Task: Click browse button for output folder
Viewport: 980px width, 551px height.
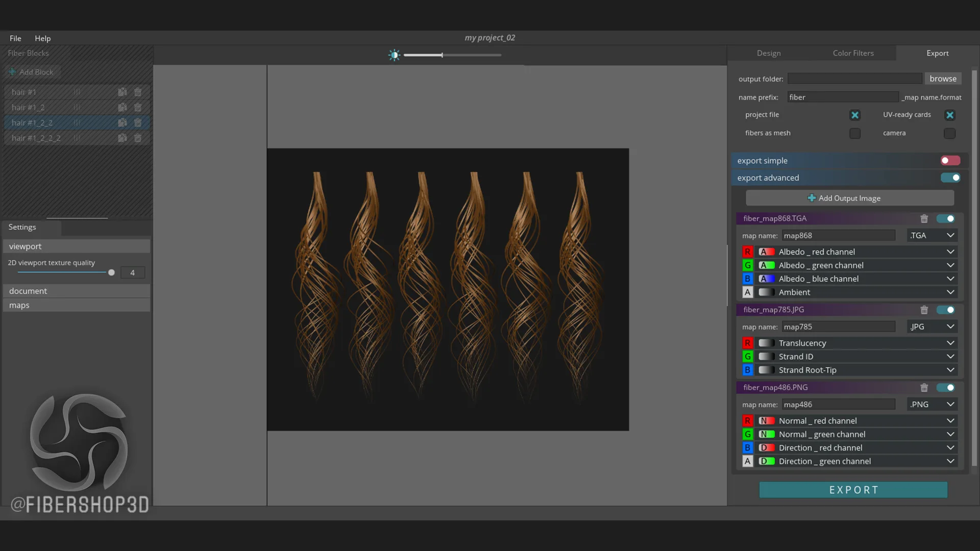Action: (943, 79)
